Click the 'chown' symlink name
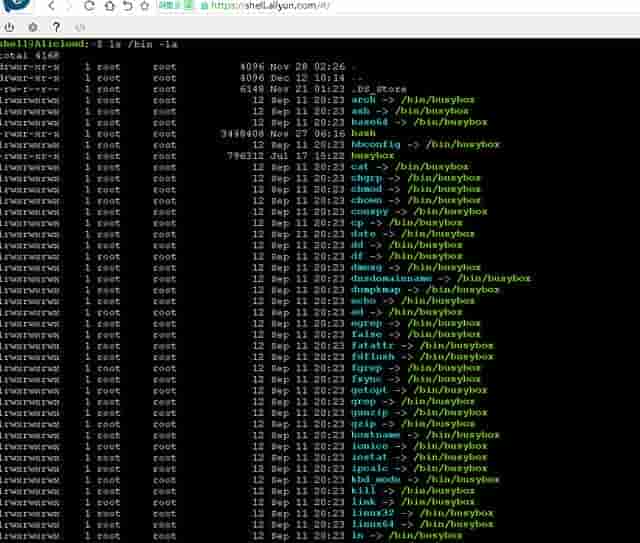The height and width of the screenshot is (543, 640). [x=367, y=200]
